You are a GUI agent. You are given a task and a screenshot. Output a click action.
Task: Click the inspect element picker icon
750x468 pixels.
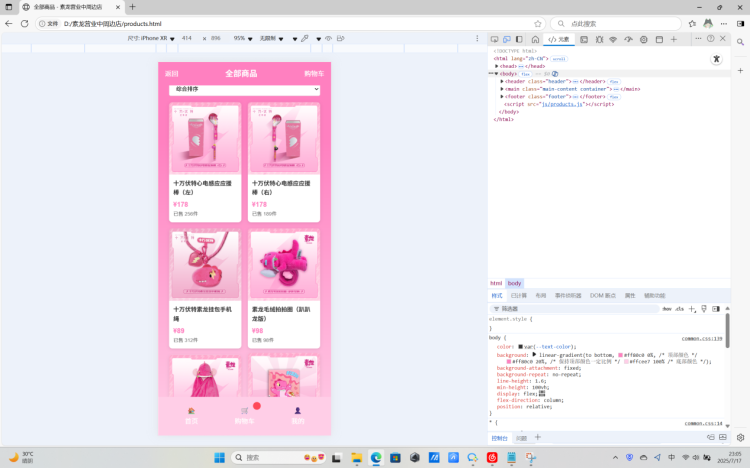pyautogui.click(x=495, y=39)
